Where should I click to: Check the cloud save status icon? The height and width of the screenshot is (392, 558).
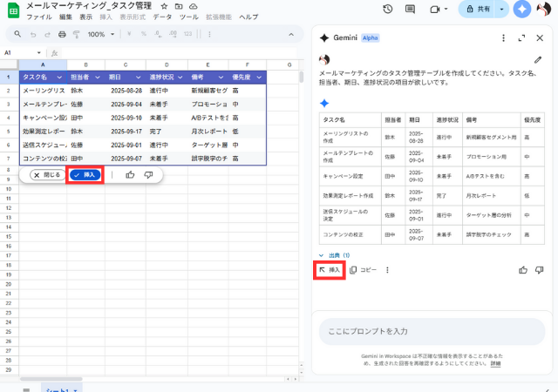pyautogui.click(x=193, y=6)
